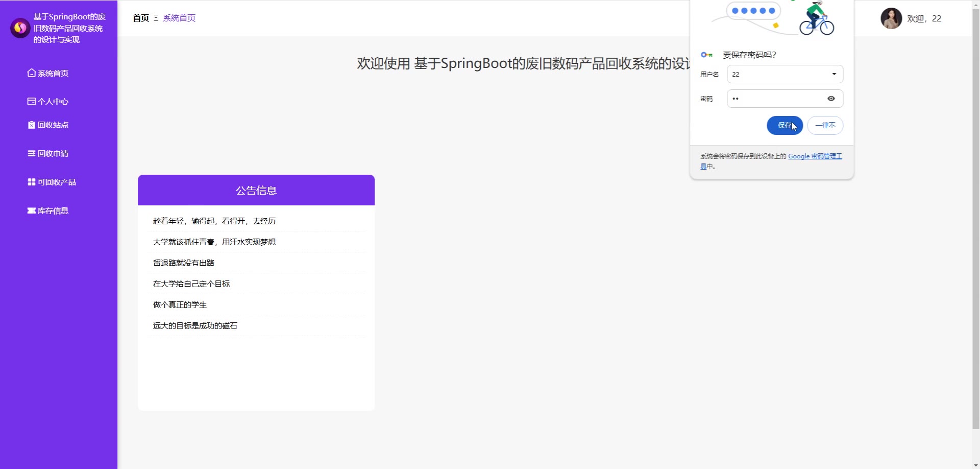Image resolution: width=980 pixels, height=469 pixels.
Task: Open notice 趁着年轻，输得起，看得开，去经历
Action: (214, 221)
